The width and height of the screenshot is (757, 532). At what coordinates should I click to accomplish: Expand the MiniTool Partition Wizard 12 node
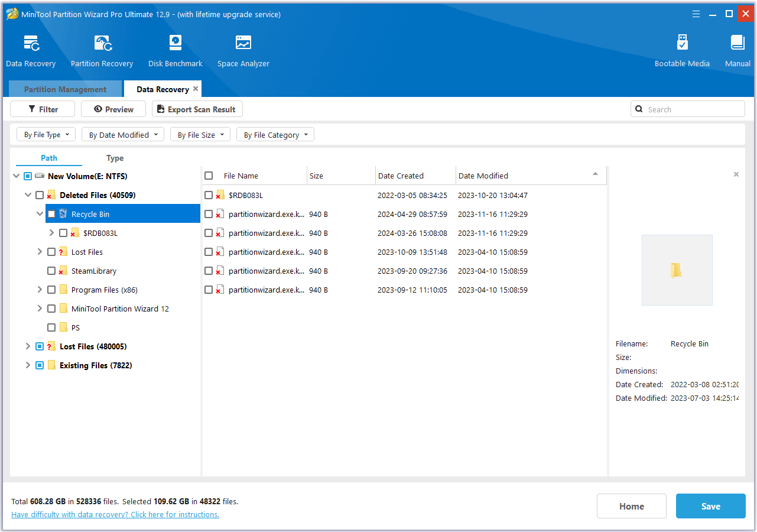[40, 309]
